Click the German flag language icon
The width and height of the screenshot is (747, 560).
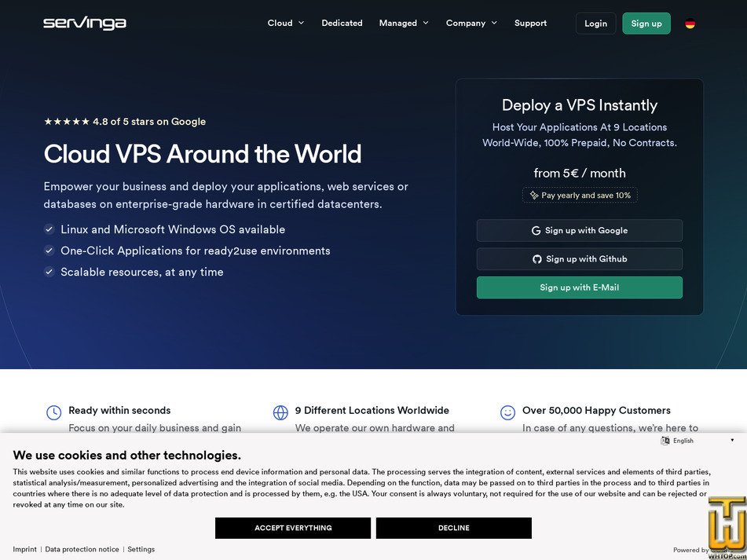pos(690,23)
